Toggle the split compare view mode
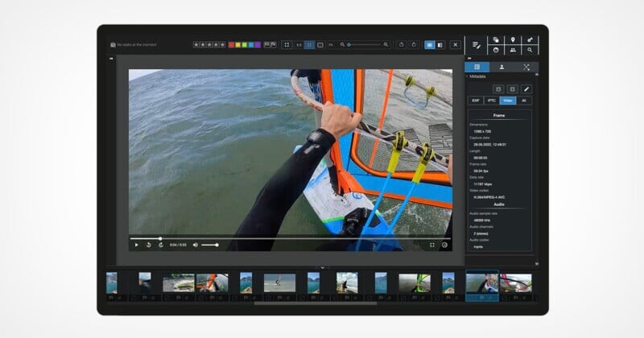The width and height of the screenshot is (644, 338). click(440, 45)
